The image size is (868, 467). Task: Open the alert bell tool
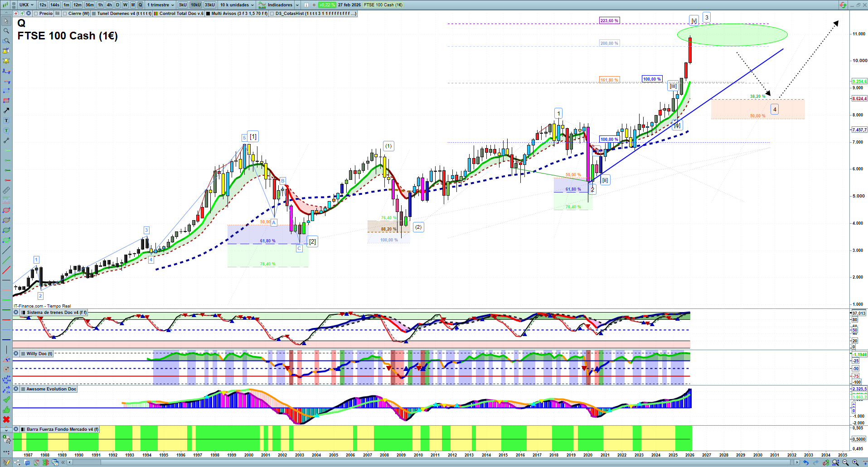[6, 61]
